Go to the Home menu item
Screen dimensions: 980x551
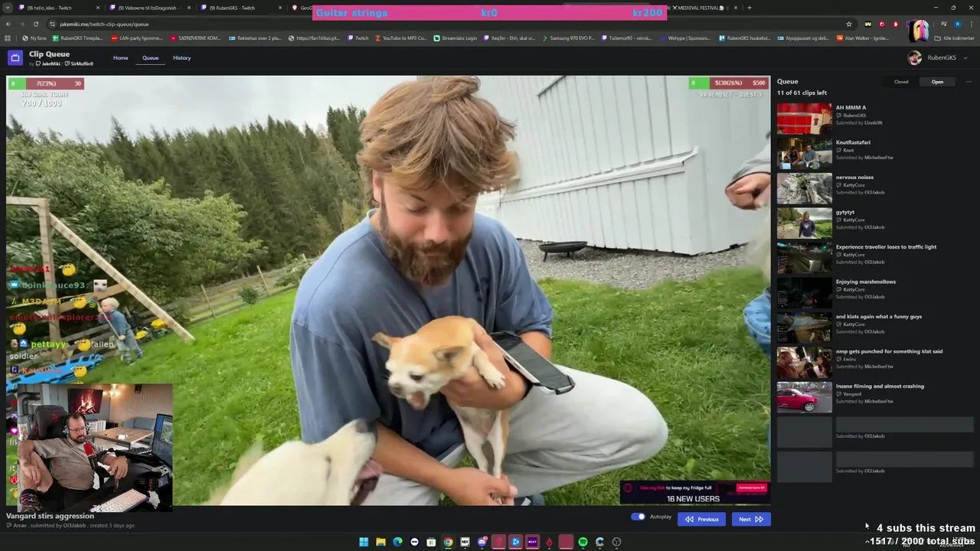point(120,58)
